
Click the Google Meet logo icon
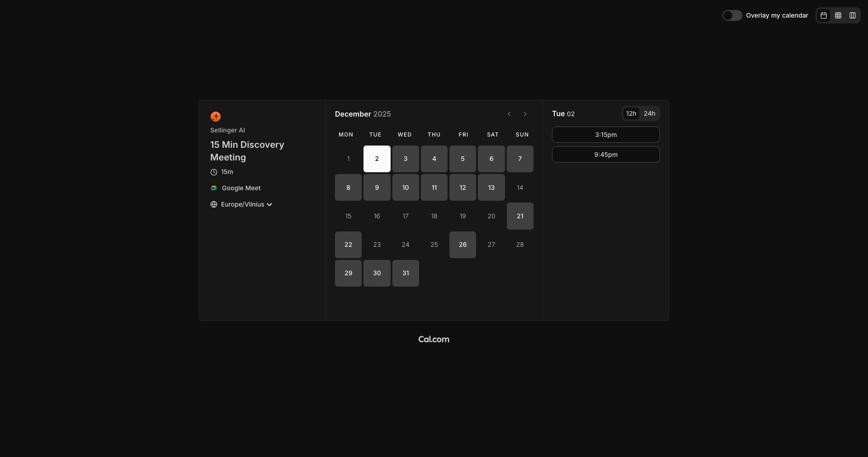pos(214,188)
